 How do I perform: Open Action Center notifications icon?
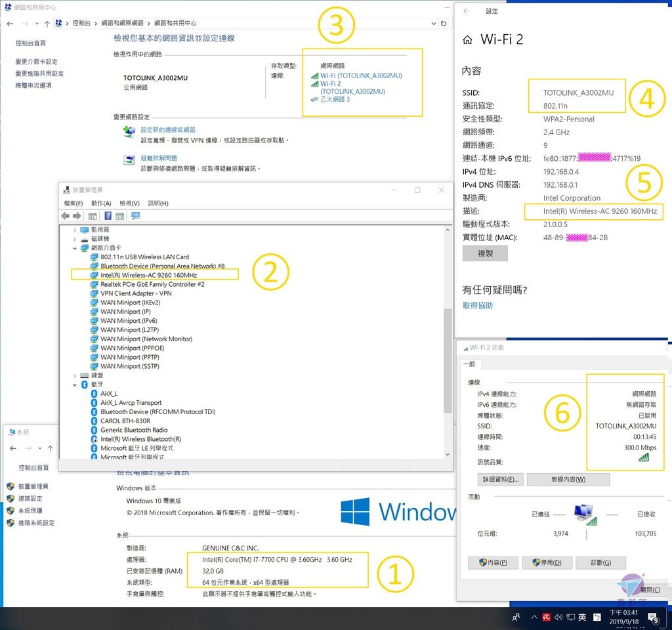click(653, 618)
